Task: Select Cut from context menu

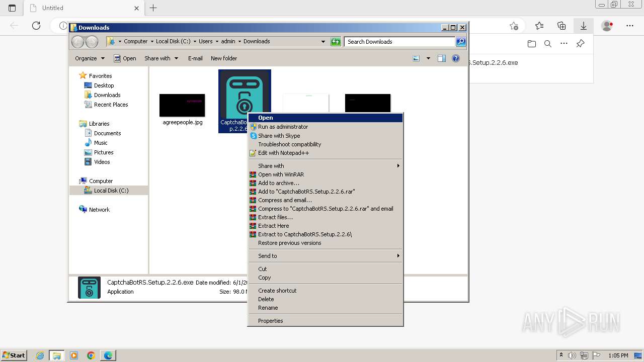Action: (325, 269)
